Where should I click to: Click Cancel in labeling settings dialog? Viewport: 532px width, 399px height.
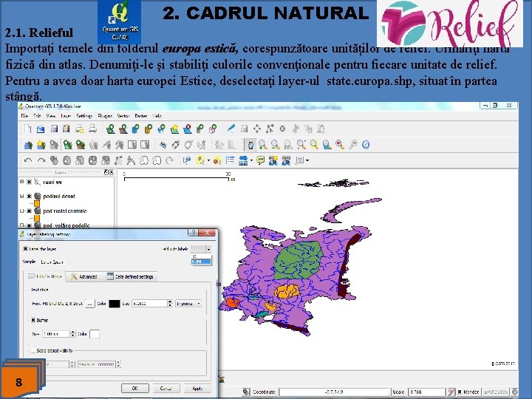click(x=166, y=388)
